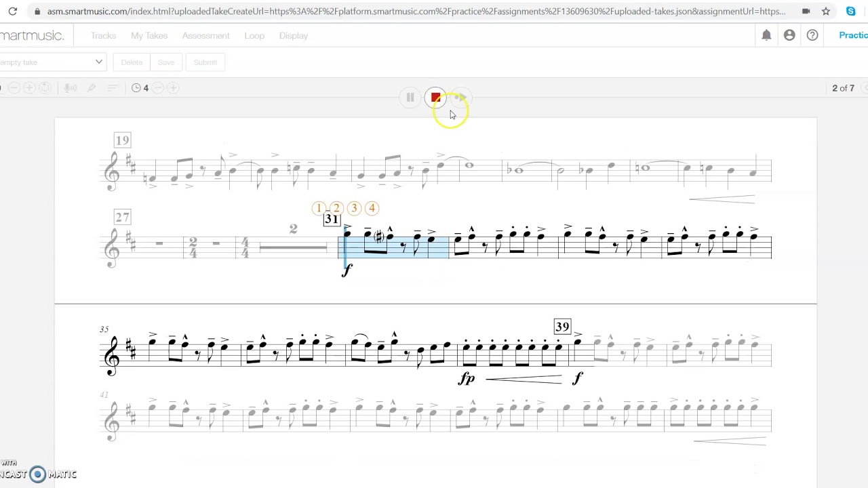Screen dimensions: 868x488
Task: Click the count-off value 4
Action: click(x=146, y=88)
